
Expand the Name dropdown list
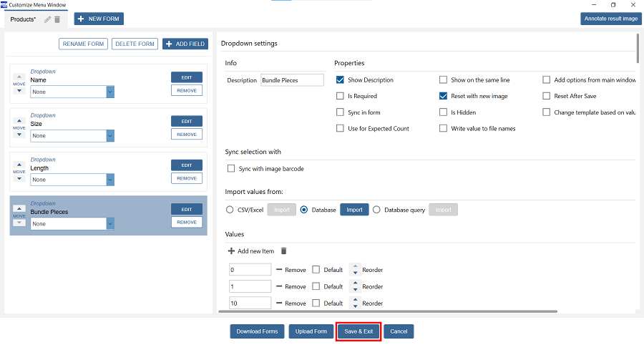click(x=110, y=92)
